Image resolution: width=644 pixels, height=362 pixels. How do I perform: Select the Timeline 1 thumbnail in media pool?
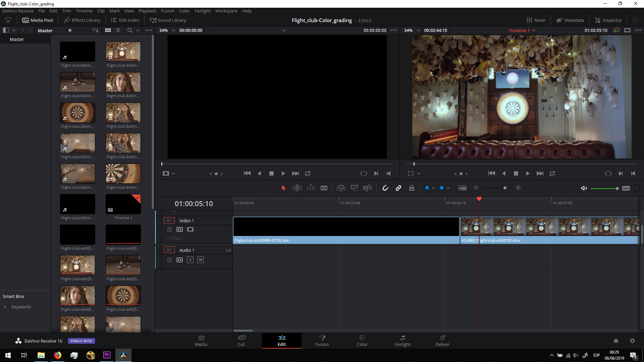(123, 204)
